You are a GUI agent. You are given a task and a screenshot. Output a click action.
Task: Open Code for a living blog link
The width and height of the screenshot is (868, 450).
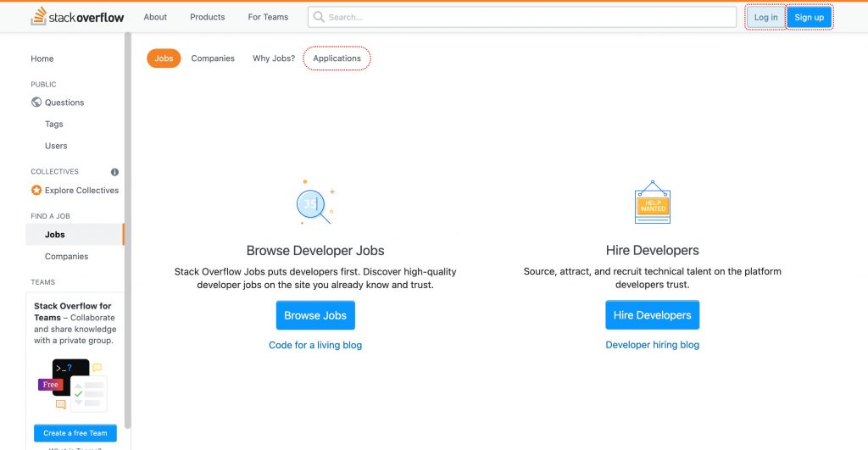[315, 345]
